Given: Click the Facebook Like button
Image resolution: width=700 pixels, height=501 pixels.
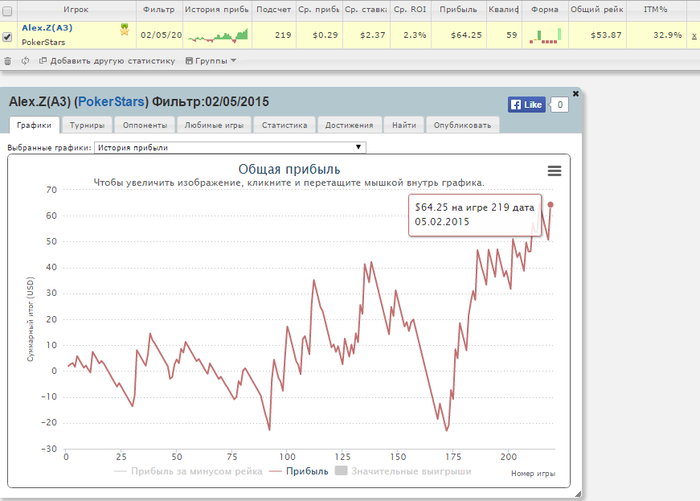Looking at the screenshot, I should pos(526,104).
